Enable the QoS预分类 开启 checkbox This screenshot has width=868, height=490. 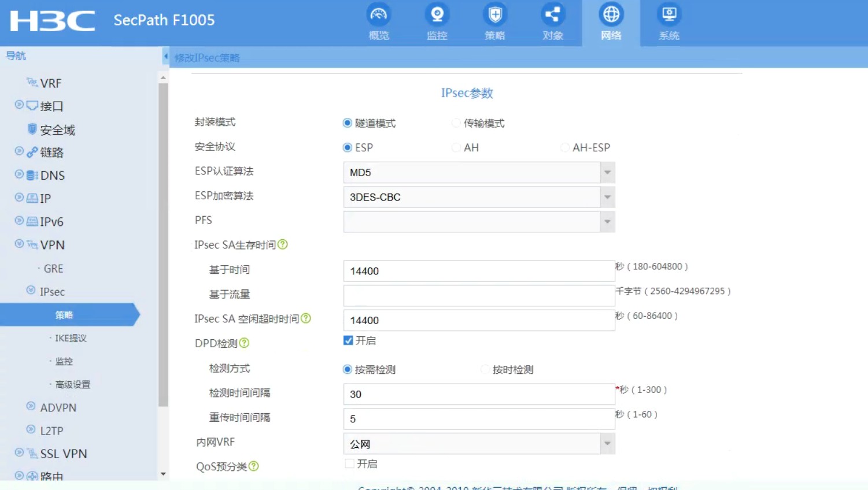tap(349, 463)
